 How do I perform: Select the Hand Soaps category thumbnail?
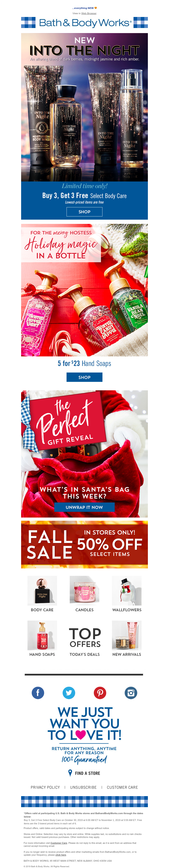tap(42, 635)
